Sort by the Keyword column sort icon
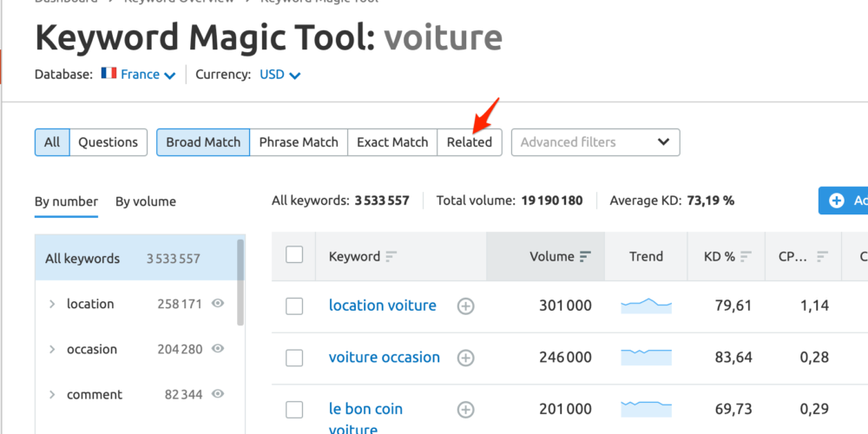868x434 pixels. point(391,257)
